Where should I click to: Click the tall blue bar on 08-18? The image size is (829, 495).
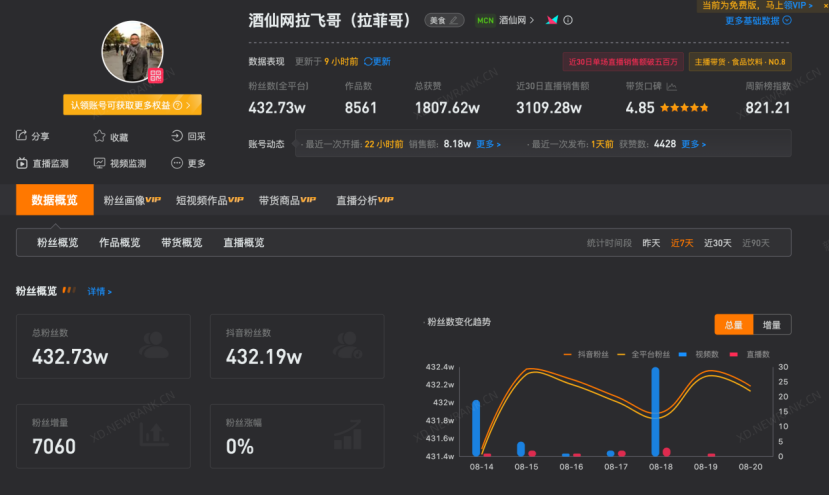click(656, 411)
